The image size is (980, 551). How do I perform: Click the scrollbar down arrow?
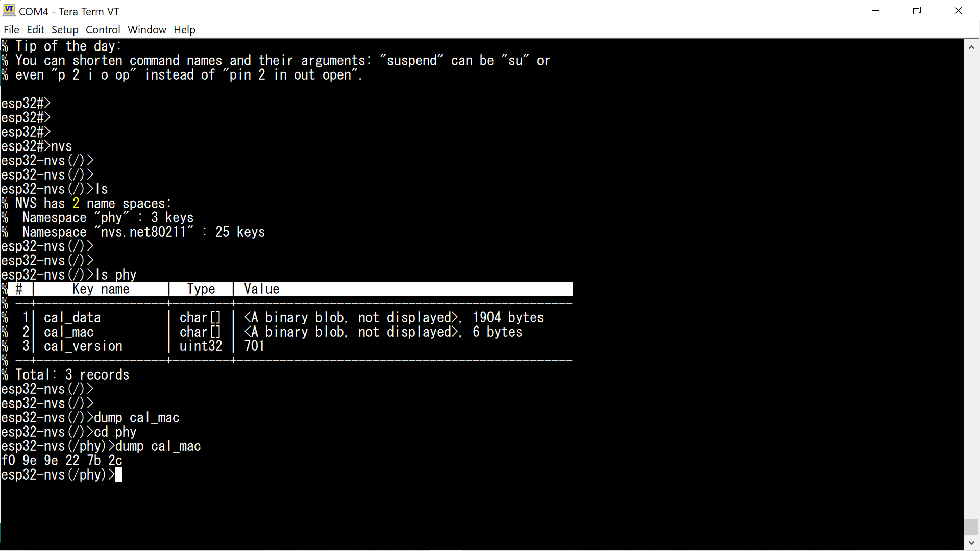(x=971, y=543)
